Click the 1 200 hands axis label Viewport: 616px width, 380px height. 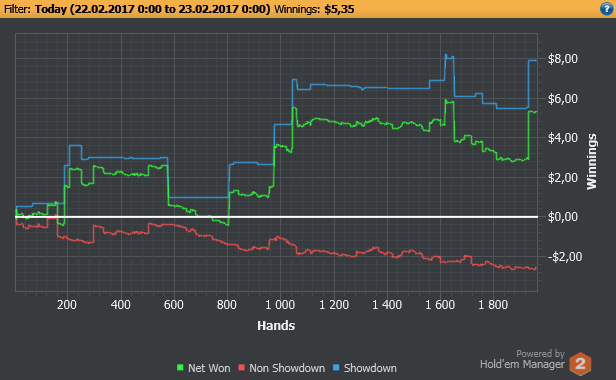[334, 305]
